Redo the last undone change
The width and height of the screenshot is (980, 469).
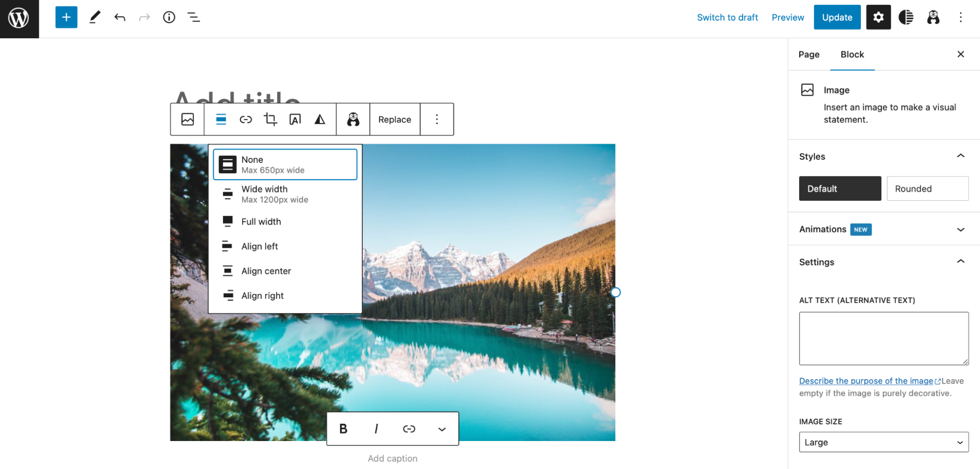(144, 18)
